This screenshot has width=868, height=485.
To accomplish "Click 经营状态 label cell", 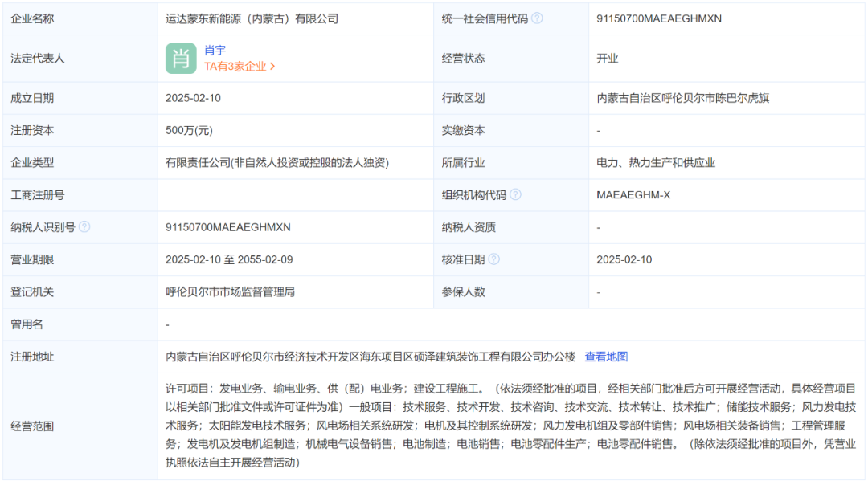I will pos(511,59).
